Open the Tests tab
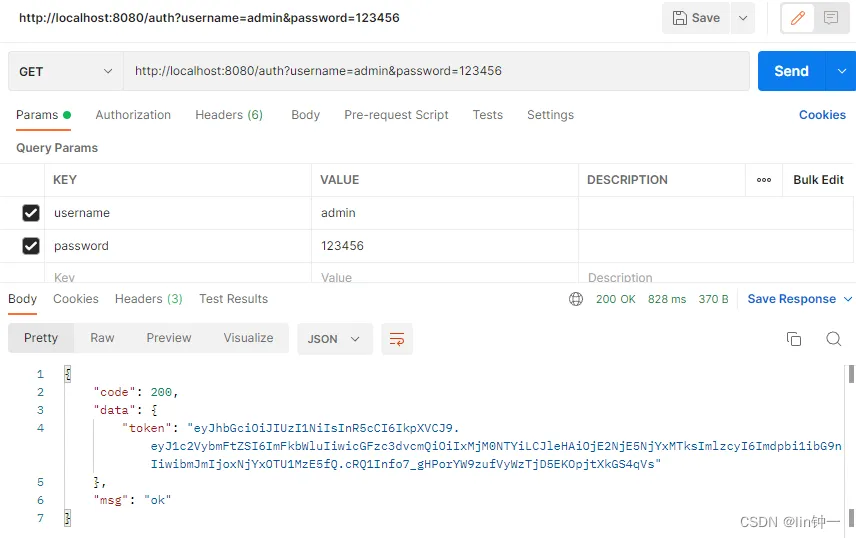The width and height of the screenshot is (856, 538). coord(488,115)
